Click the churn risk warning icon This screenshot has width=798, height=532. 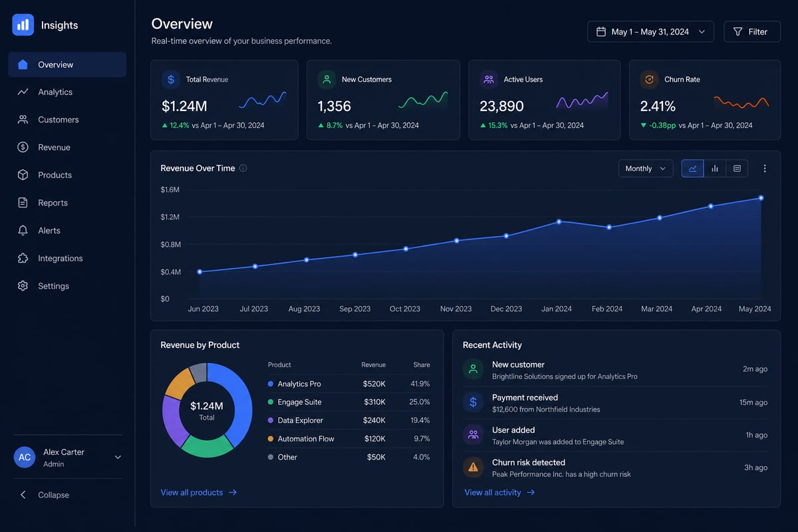pyautogui.click(x=473, y=467)
